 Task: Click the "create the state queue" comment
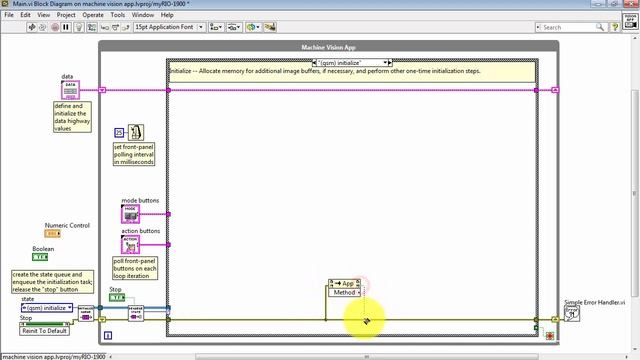click(x=52, y=282)
